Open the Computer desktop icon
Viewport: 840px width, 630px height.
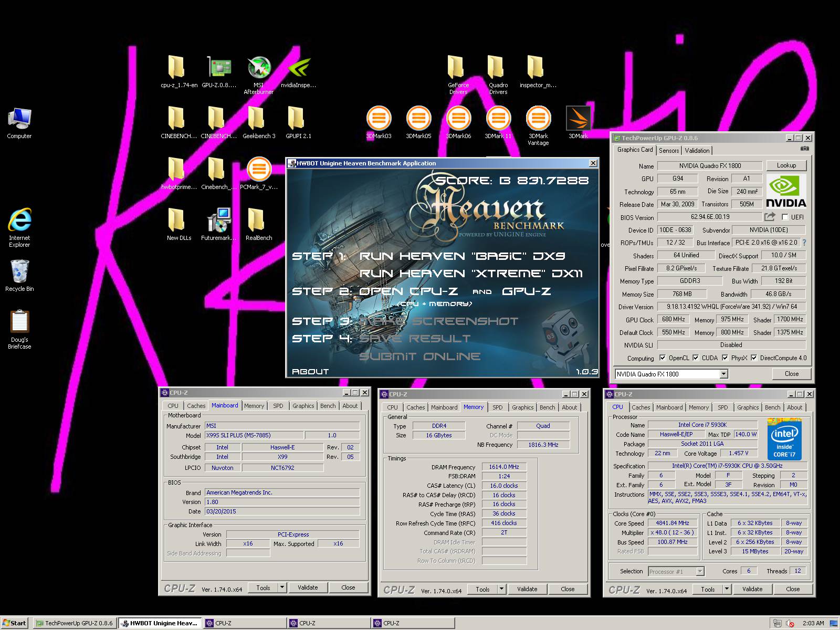19,119
